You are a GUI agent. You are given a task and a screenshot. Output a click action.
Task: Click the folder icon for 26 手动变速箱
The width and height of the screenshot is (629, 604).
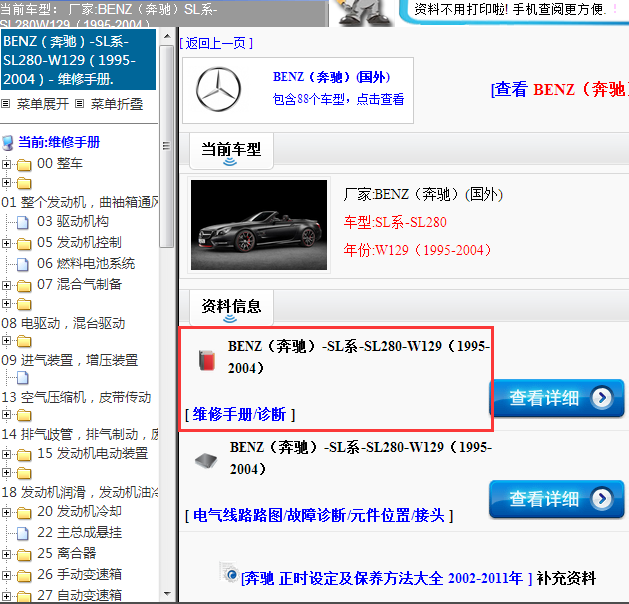tap(24, 576)
